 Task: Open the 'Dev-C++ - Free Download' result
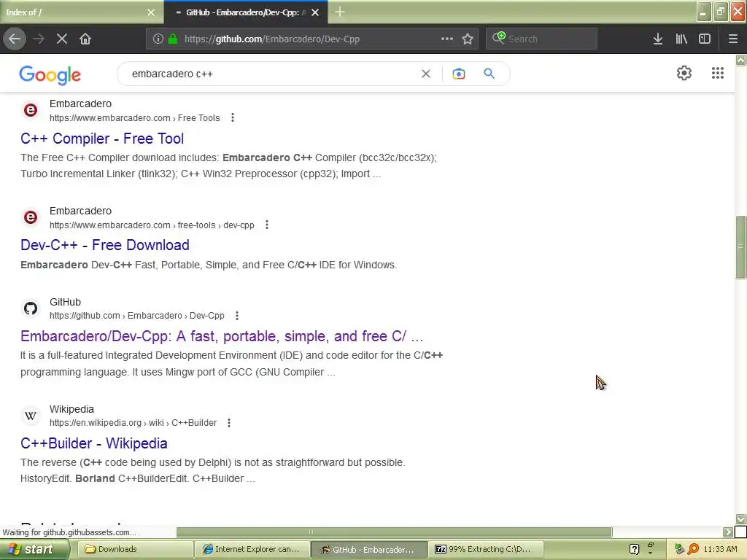tap(105, 245)
